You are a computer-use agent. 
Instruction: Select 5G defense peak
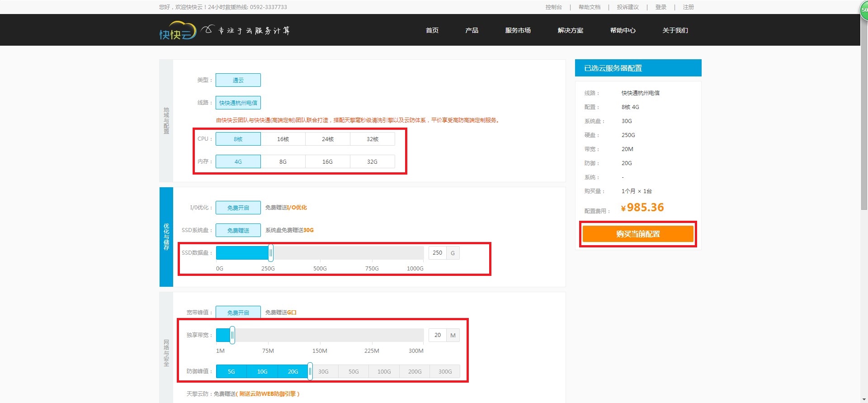pyautogui.click(x=231, y=371)
